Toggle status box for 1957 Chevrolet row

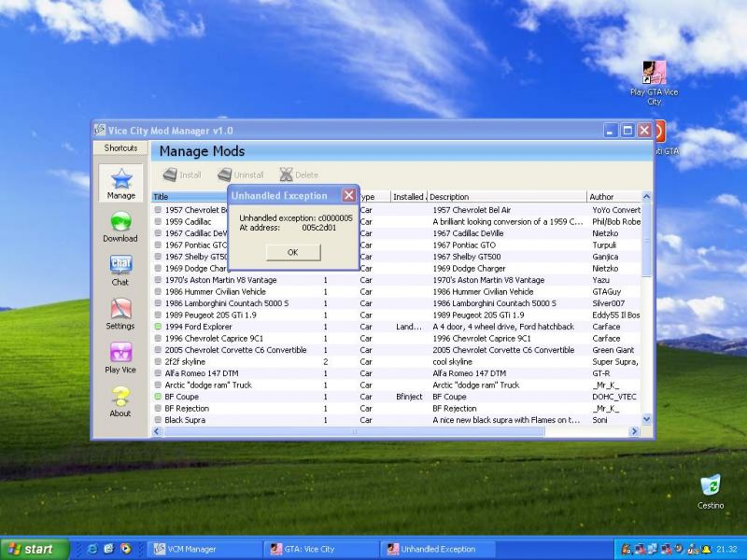click(x=158, y=210)
